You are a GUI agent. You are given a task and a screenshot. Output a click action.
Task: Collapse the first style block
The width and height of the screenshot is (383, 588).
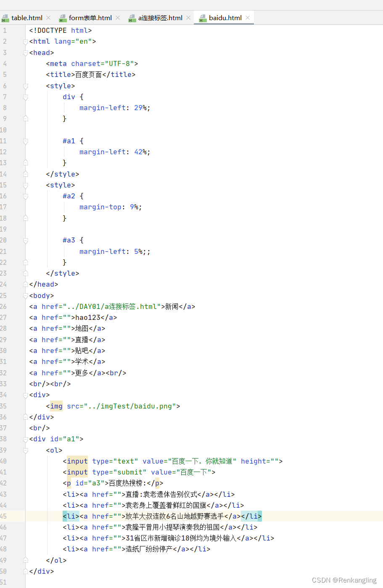pos(25,85)
